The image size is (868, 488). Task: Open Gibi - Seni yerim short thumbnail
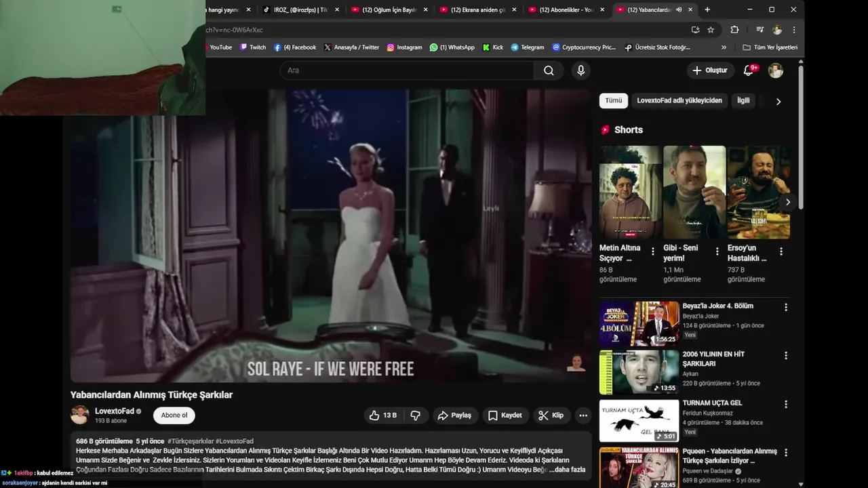click(x=694, y=192)
